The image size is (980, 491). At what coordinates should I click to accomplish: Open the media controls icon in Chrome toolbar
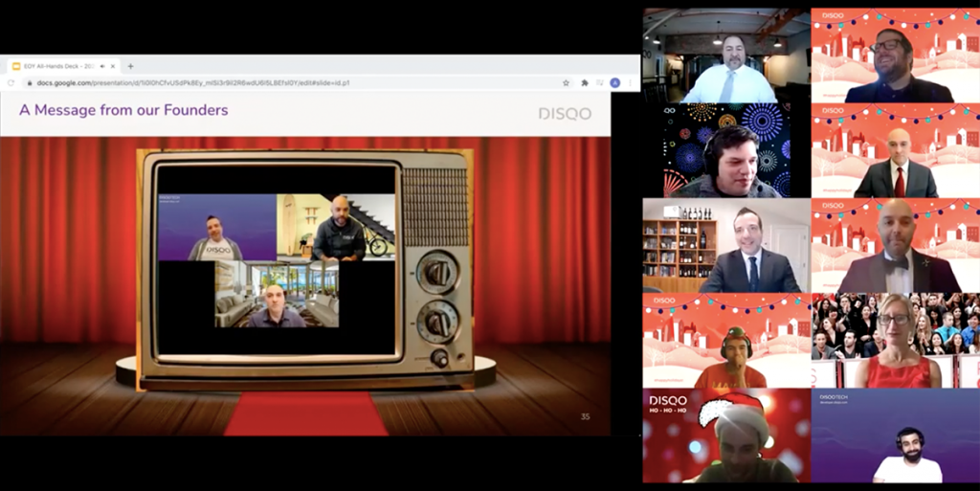tap(599, 82)
